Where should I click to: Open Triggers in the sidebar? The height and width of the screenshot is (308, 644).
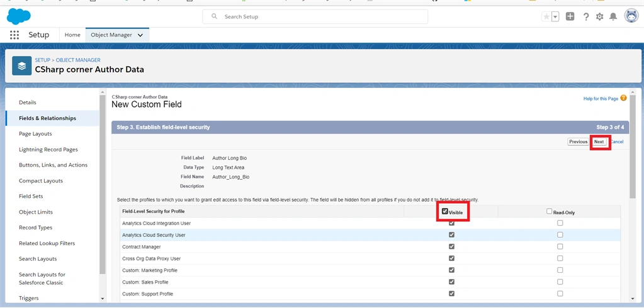[x=29, y=298]
